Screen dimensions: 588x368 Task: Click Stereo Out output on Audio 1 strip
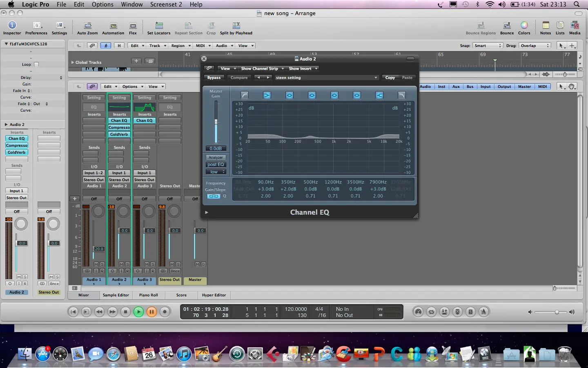[x=94, y=180]
